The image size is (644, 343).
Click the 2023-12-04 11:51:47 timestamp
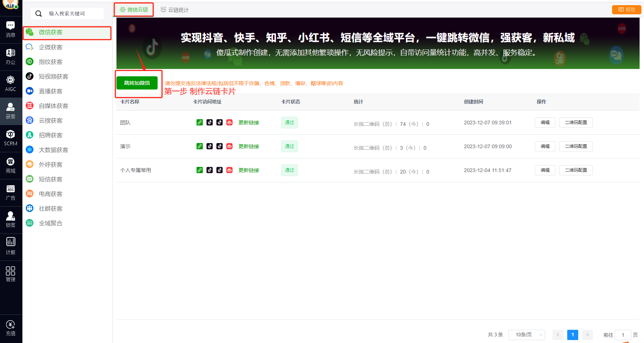488,170
